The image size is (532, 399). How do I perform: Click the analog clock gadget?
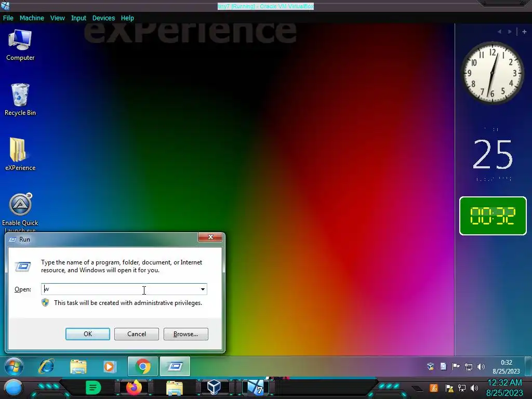coord(492,73)
